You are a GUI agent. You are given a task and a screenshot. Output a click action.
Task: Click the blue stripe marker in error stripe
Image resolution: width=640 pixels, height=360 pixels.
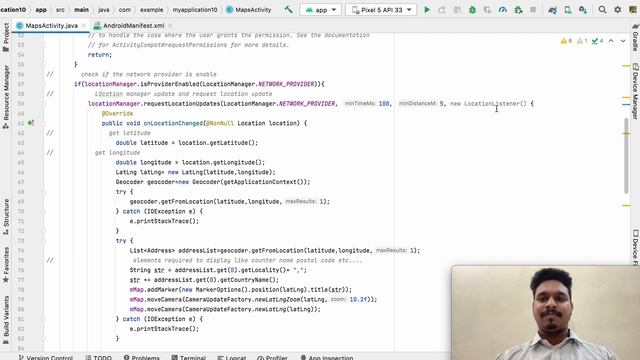(x=626, y=104)
